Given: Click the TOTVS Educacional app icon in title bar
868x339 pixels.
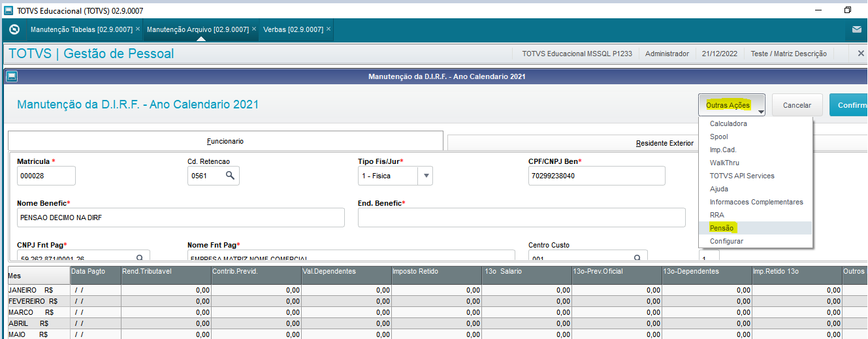Looking at the screenshot, I should (8, 10).
